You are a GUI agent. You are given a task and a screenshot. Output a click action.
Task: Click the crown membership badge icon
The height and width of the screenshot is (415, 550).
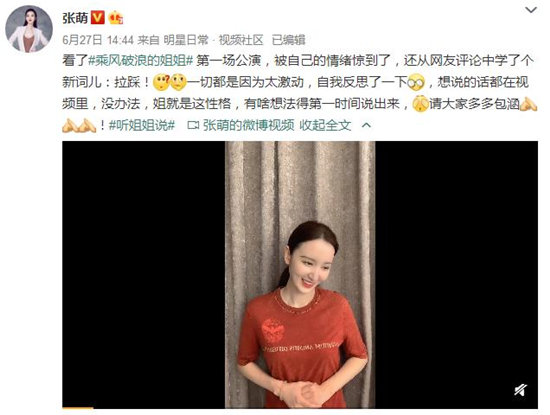click(x=115, y=18)
